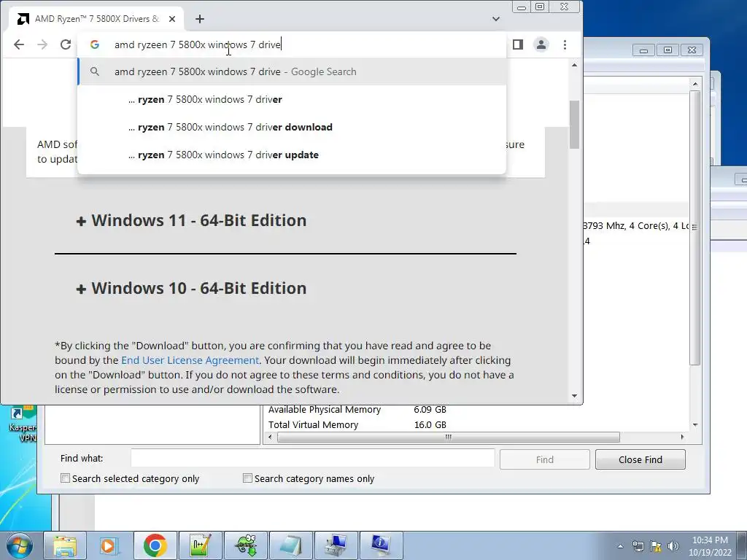The height and width of the screenshot is (560, 747).
Task: Click the Google icon in address bar
Action: [x=95, y=44]
